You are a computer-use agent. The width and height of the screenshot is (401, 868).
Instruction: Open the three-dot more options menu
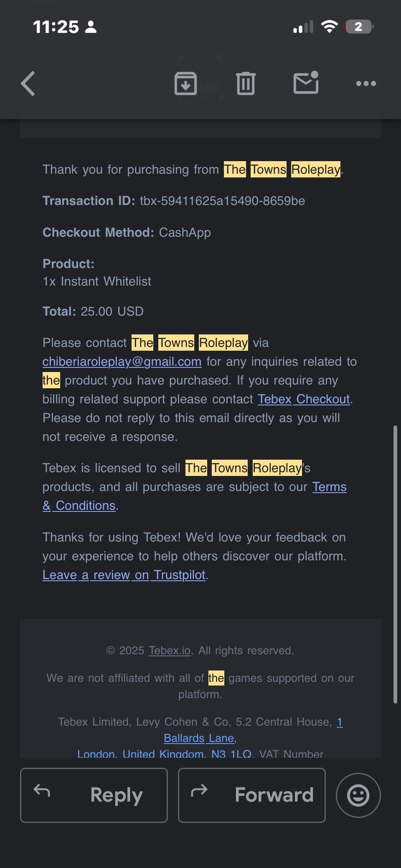coord(366,84)
